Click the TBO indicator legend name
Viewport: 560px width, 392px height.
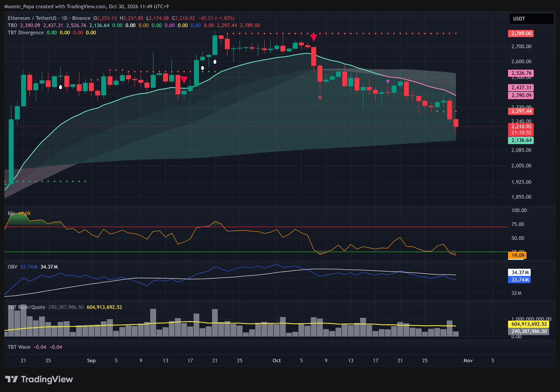tap(13, 25)
